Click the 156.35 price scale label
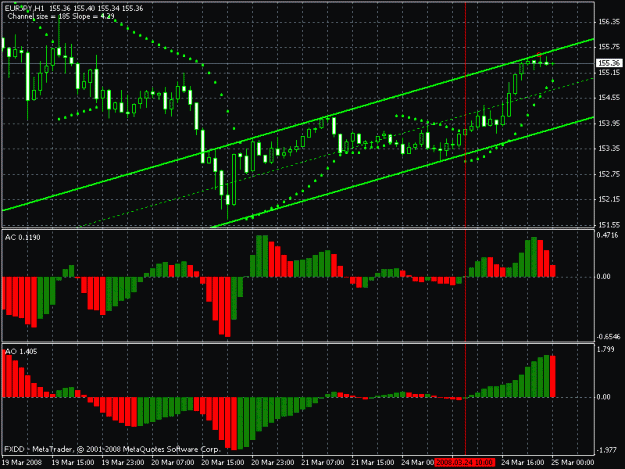 coord(609,22)
